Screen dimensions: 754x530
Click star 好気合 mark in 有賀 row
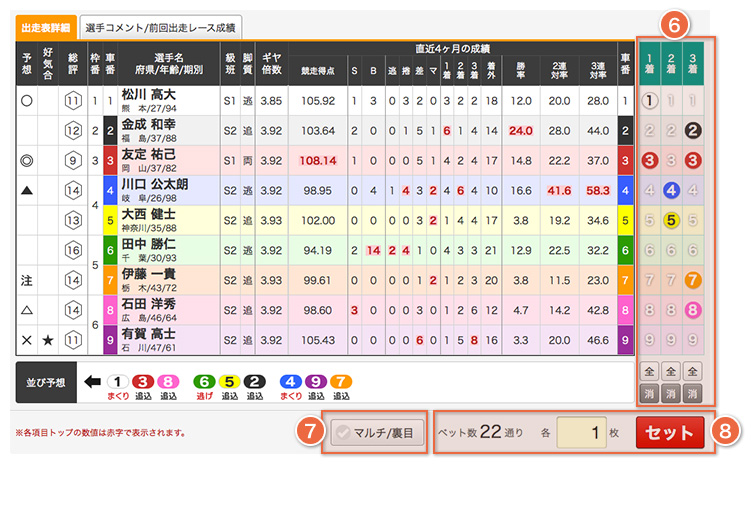tap(48, 341)
